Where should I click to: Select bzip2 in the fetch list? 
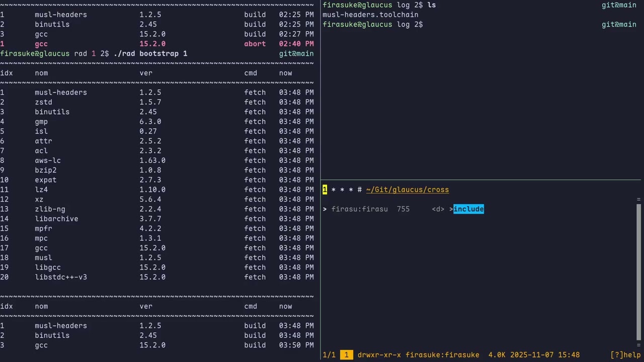pos(46,170)
